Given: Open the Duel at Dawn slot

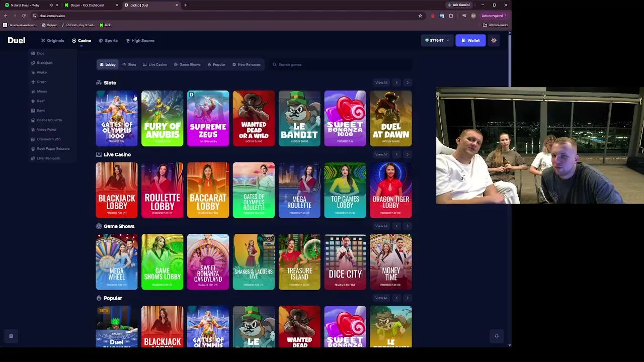Looking at the screenshot, I should point(391,119).
